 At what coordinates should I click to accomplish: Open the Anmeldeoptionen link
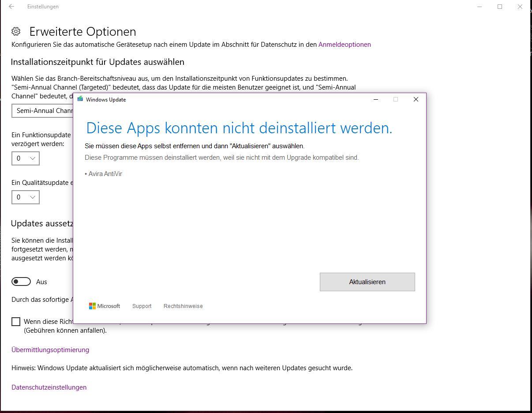(345, 45)
